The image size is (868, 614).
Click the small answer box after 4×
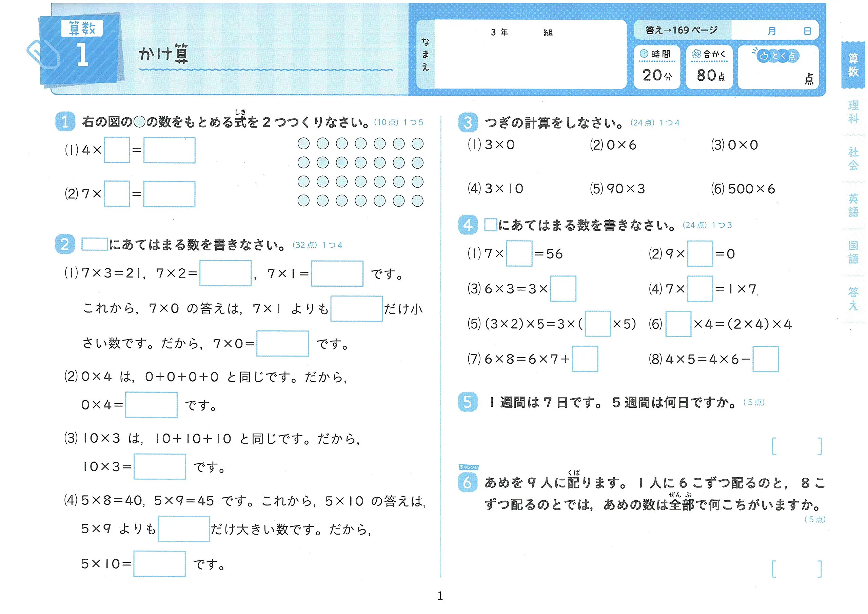(117, 151)
